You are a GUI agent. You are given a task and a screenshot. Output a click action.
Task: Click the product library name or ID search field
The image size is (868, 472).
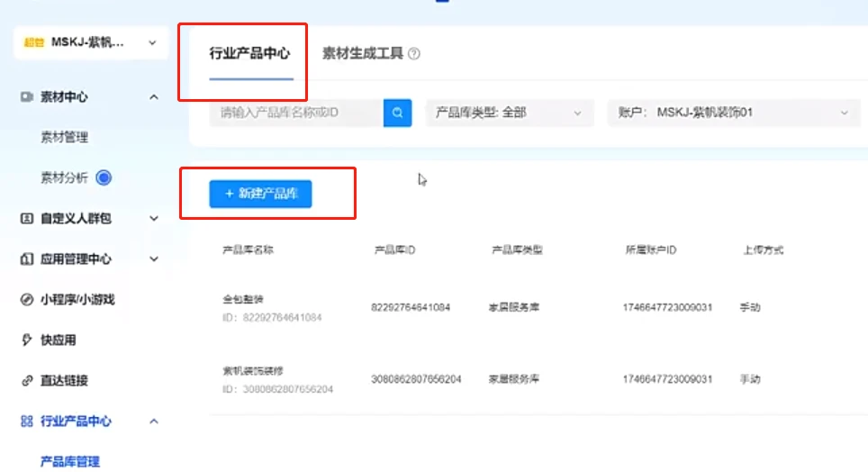click(x=295, y=113)
